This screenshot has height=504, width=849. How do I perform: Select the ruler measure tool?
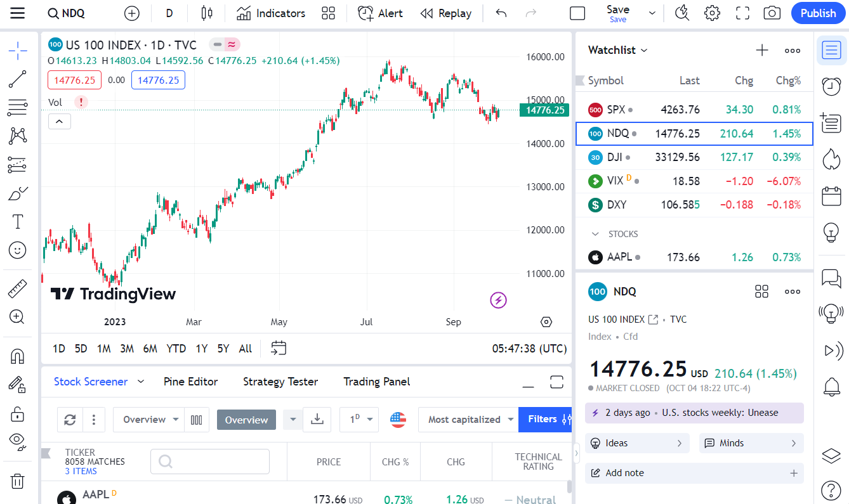(18, 289)
